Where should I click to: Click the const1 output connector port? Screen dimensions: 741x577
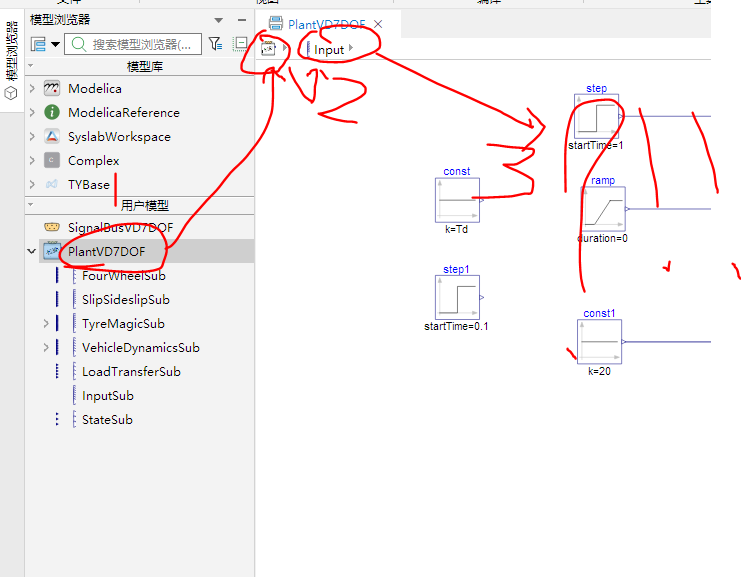pyautogui.click(x=624, y=342)
